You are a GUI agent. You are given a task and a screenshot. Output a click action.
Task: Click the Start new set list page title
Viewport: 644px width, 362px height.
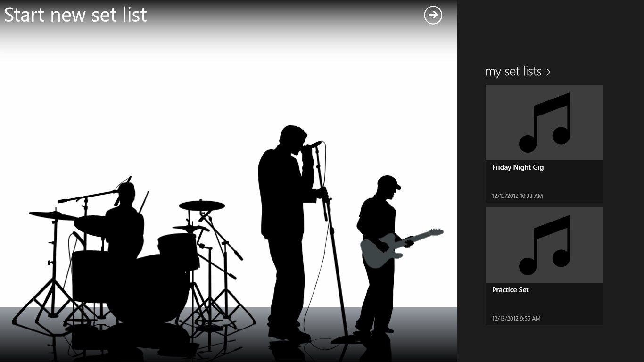tap(75, 15)
